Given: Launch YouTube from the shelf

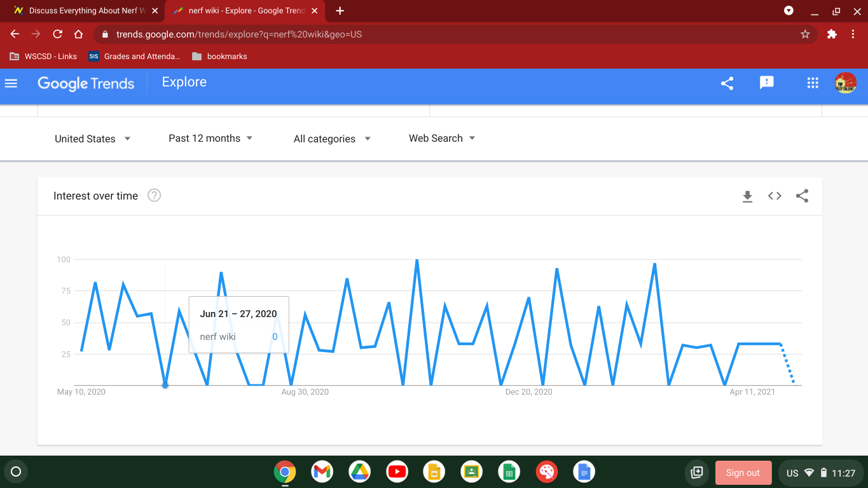Looking at the screenshot, I should pos(397,472).
